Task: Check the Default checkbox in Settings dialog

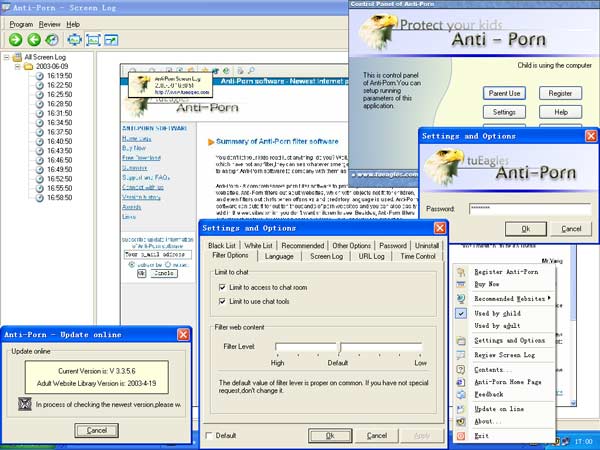Action: 209,435
